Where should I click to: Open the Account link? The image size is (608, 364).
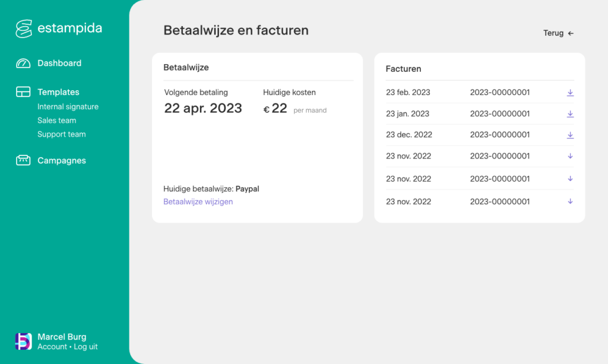click(52, 347)
